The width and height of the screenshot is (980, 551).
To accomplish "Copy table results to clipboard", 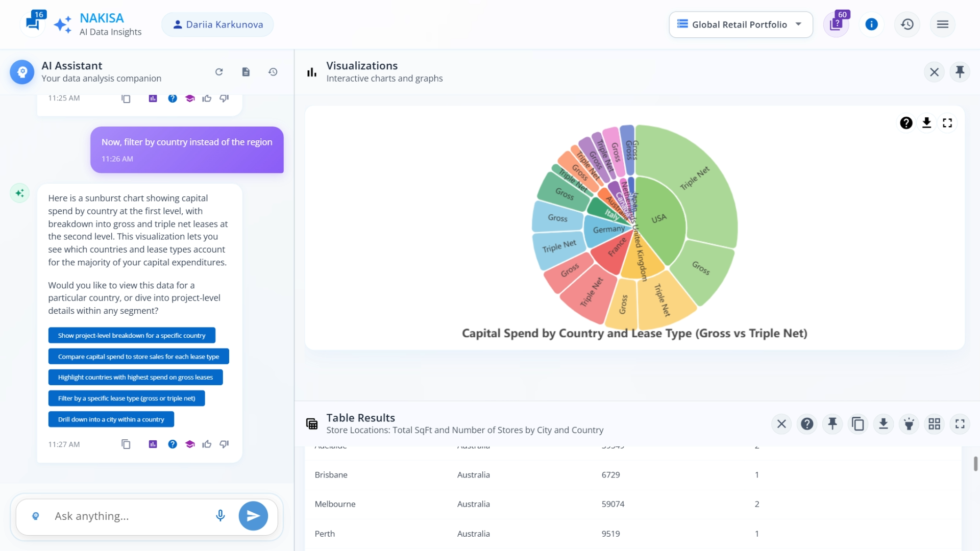I will 857,424.
